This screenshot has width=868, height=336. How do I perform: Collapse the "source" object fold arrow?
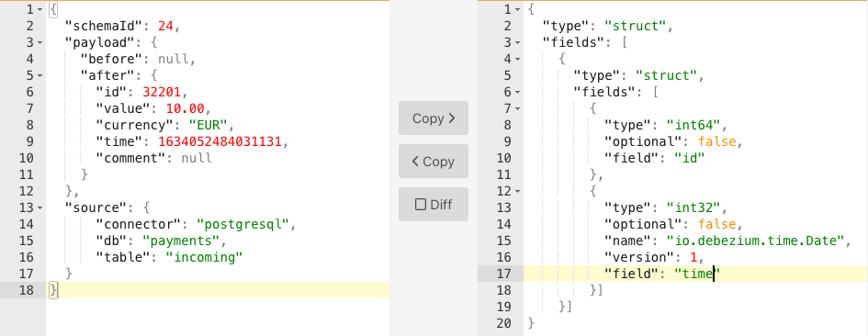[x=39, y=208]
